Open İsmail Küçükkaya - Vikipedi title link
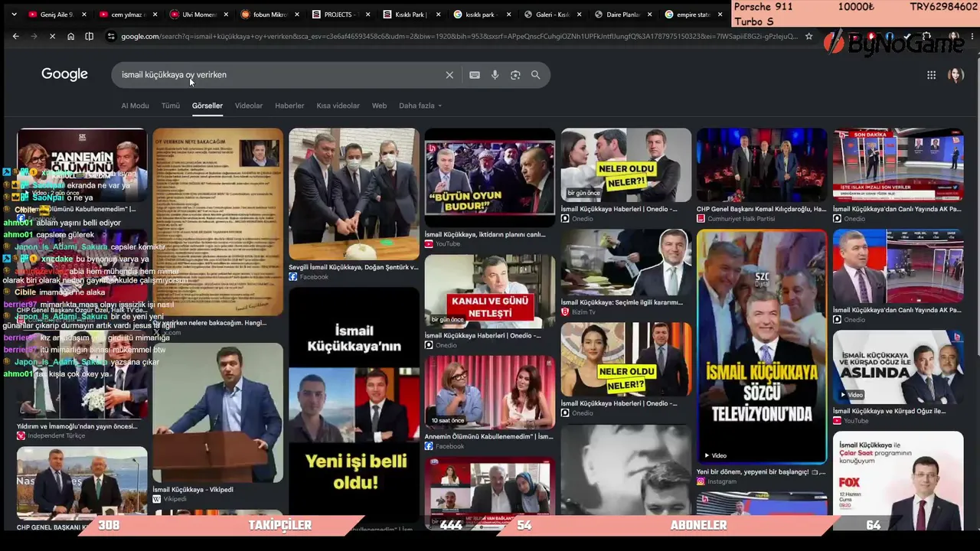This screenshot has height=551, width=980. 193,490
